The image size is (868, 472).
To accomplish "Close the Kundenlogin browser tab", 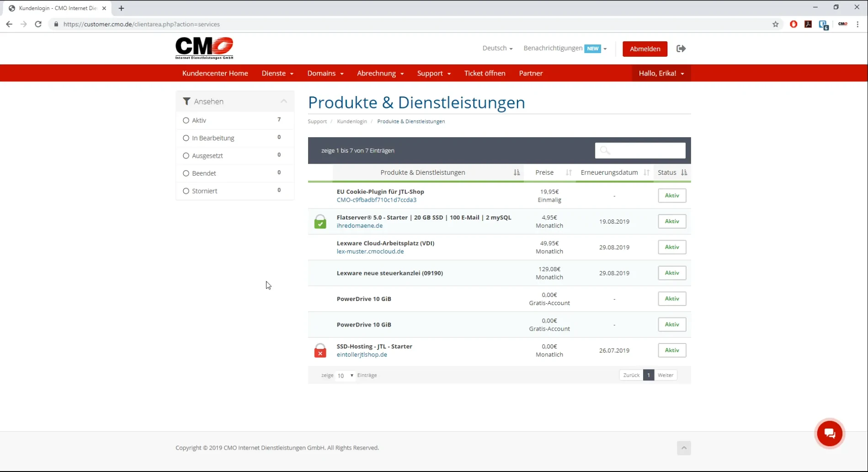I will tap(104, 8).
